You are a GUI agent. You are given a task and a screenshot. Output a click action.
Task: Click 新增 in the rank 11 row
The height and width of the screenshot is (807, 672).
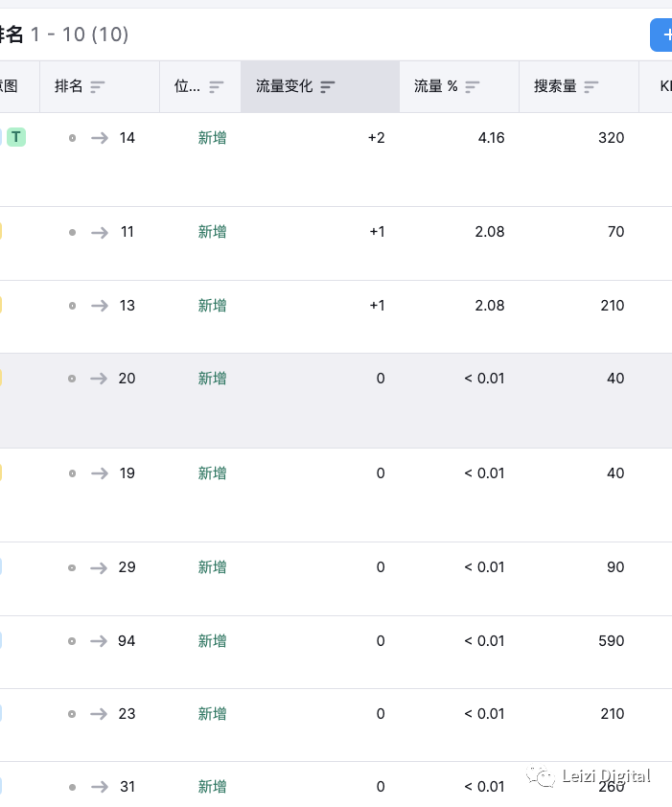[213, 232]
